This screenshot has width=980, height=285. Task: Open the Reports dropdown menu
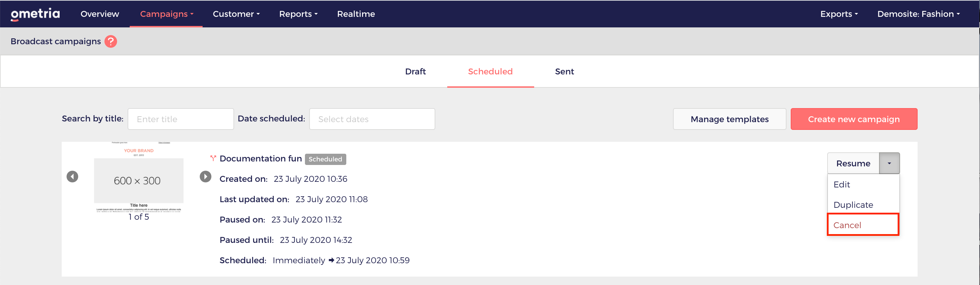pyautogui.click(x=298, y=14)
